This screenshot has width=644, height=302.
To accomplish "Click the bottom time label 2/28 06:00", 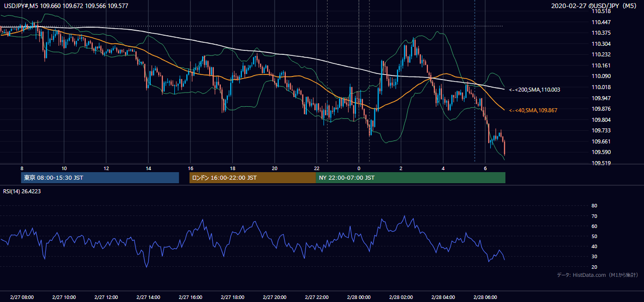I will 485,297.
